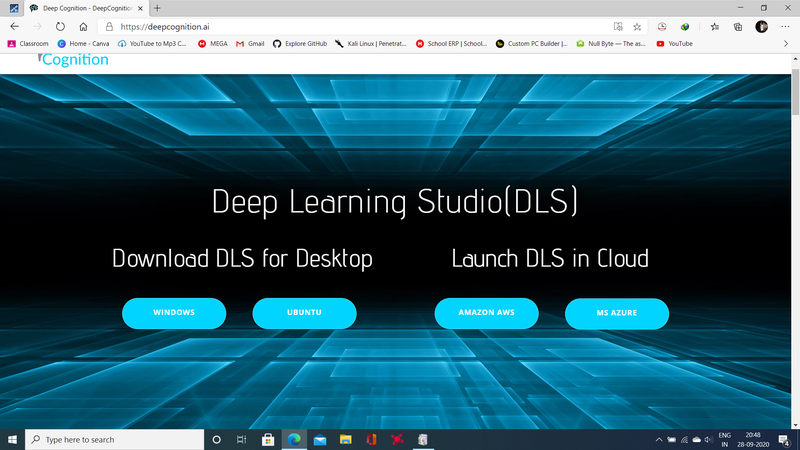Add this page to favorites star

(637, 27)
